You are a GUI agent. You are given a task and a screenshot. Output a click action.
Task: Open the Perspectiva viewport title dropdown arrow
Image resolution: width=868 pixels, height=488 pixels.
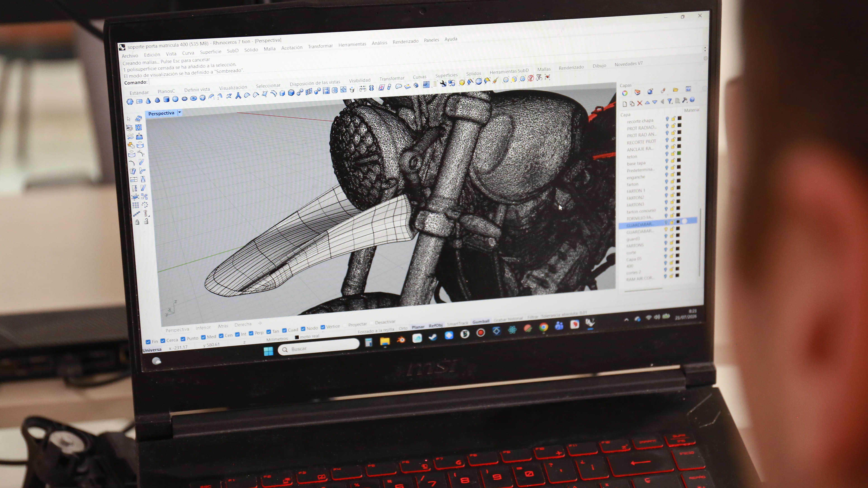pos(180,113)
